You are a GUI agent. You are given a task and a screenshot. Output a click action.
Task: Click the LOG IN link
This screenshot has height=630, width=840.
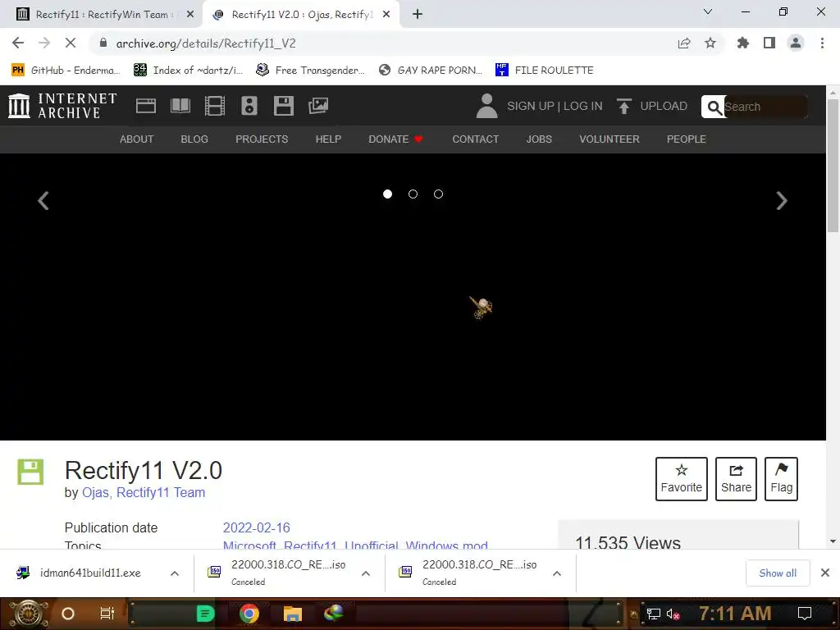tap(583, 106)
